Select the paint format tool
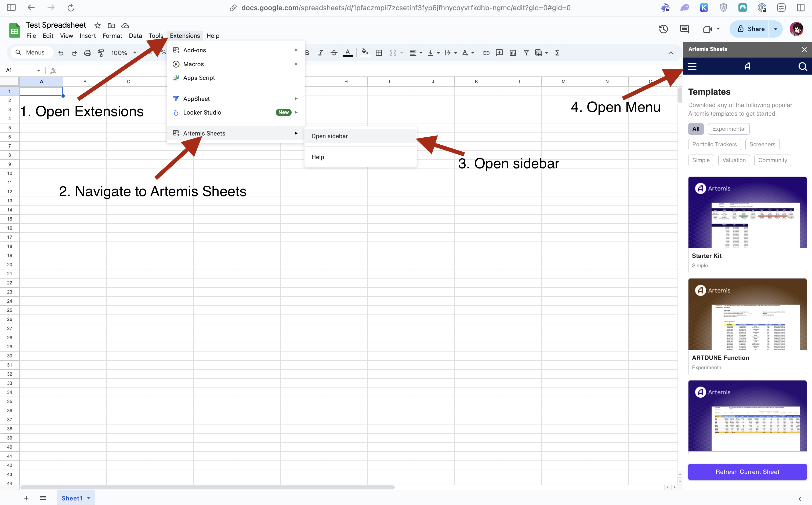 click(101, 53)
